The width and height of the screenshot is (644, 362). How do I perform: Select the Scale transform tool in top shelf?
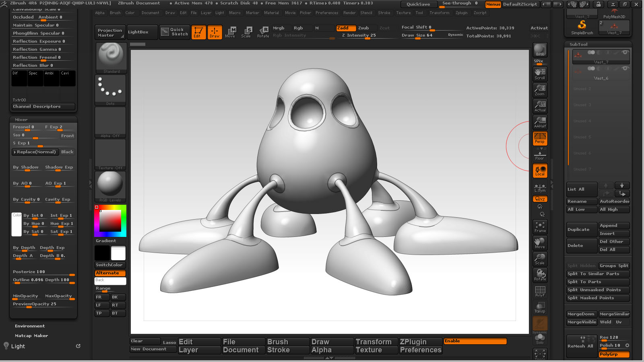click(246, 32)
